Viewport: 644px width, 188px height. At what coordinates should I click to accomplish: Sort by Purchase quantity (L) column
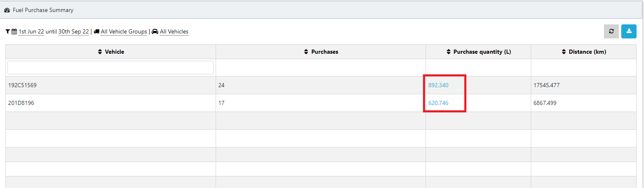[x=448, y=52]
